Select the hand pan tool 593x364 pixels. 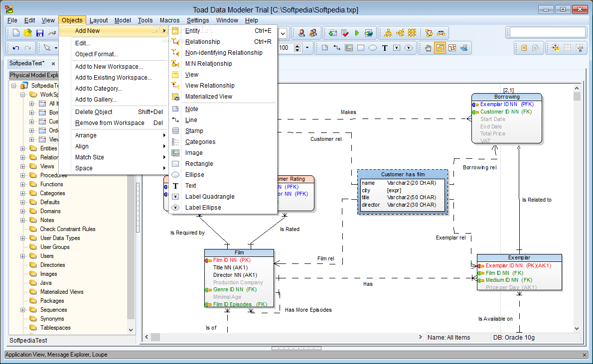tap(428, 48)
